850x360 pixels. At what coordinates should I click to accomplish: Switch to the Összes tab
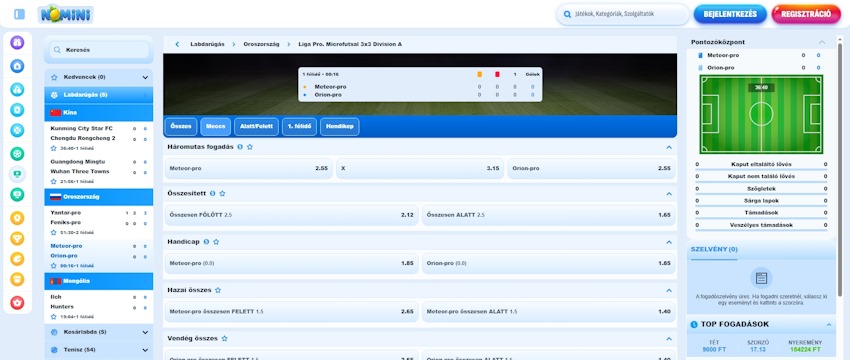[x=181, y=126]
